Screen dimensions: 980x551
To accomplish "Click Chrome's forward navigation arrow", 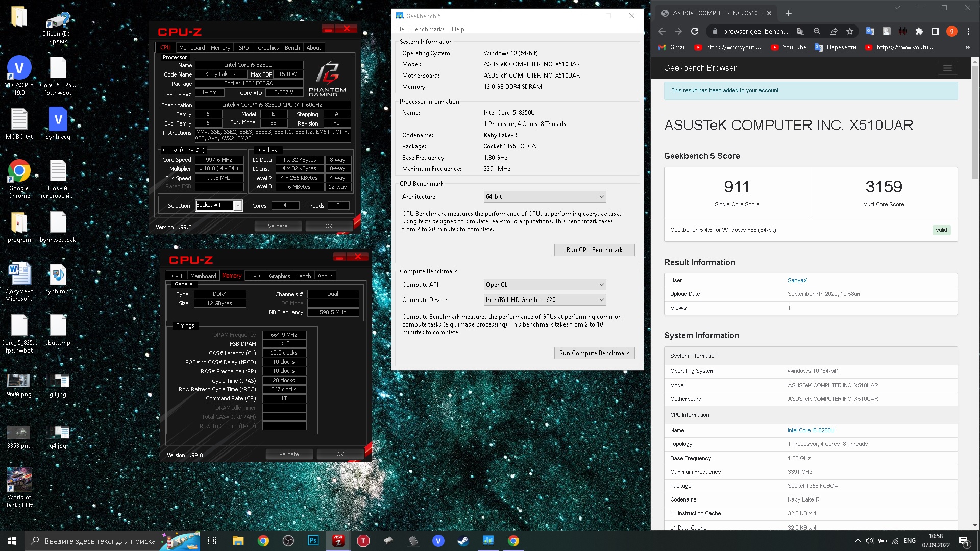I will point(678,31).
